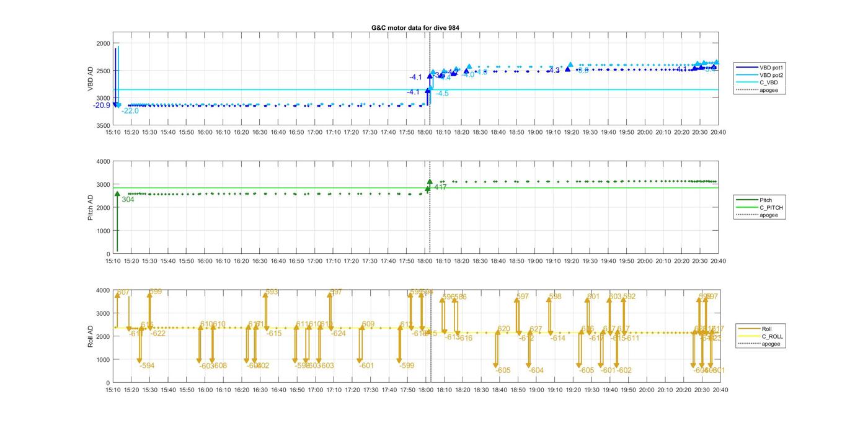Image resolution: width=868 pixels, height=430 pixels.
Task: Click the "-594" label in Roll plot
Action: pyautogui.click(x=147, y=365)
